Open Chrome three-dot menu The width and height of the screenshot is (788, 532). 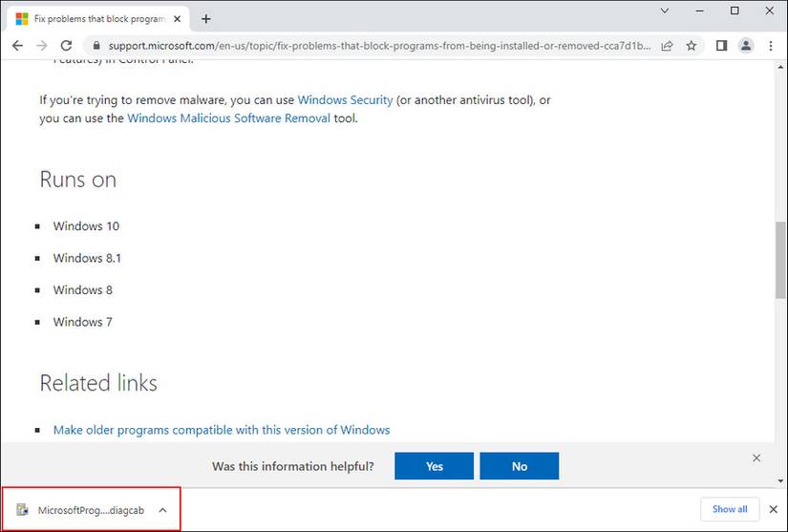[771, 46]
